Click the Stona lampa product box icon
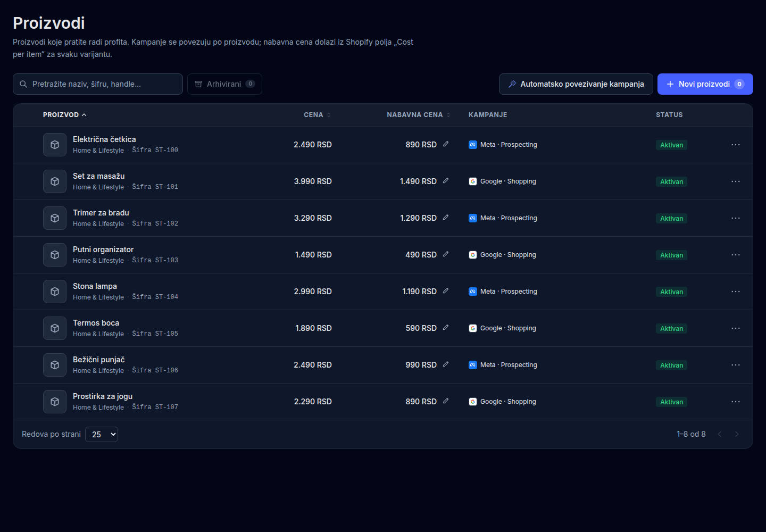This screenshot has width=766, height=532. coord(55,292)
